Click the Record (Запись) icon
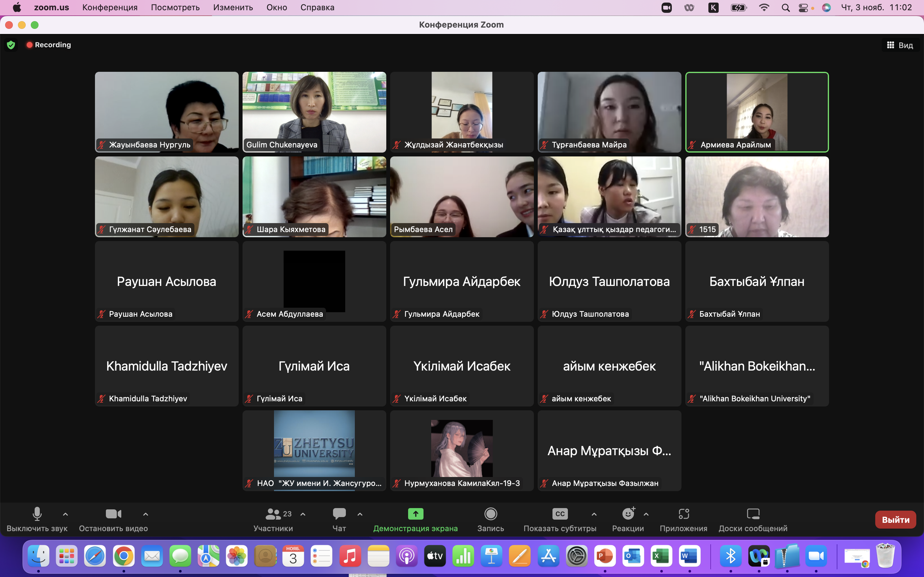This screenshot has height=577, width=924. point(490,514)
